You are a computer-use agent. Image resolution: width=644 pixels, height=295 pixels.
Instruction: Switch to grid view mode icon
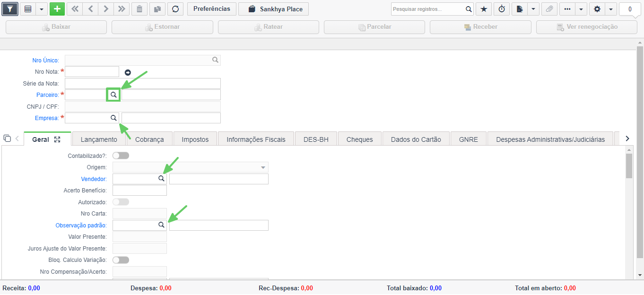(28, 9)
